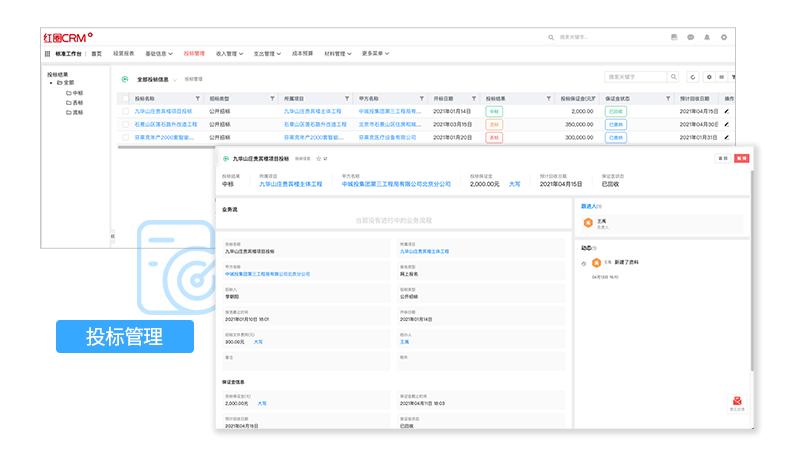Toggle the select-all checkbox in table header
Viewport: 792px width, 459px height.
point(126,99)
